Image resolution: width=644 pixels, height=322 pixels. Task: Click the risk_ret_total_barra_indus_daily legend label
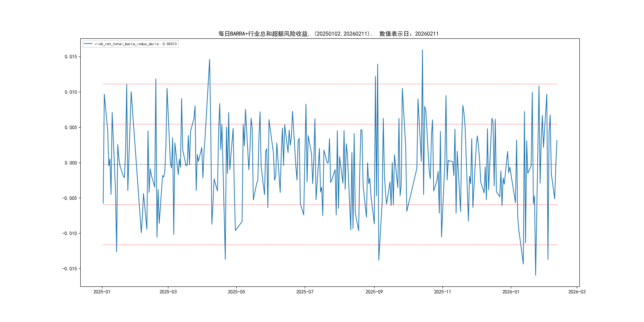click(x=136, y=44)
